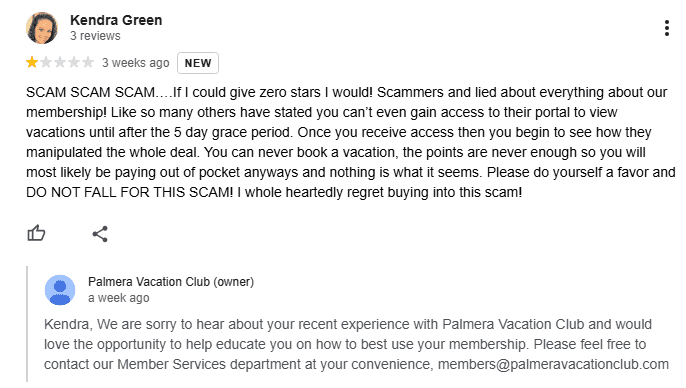Screen dimensions: 686x388
Task: View Kendra's '3 reviews' count link
Action: point(95,36)
